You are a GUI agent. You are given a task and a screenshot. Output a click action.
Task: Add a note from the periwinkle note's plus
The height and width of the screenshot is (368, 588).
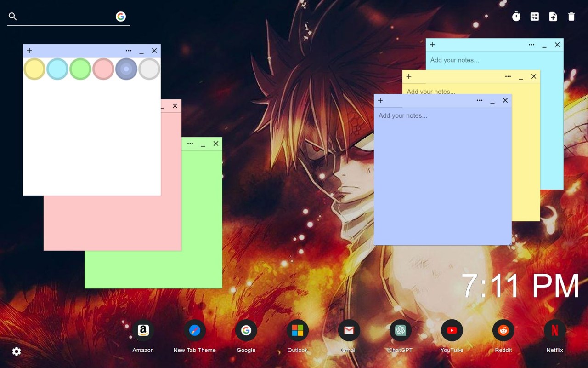coord(380,100)
